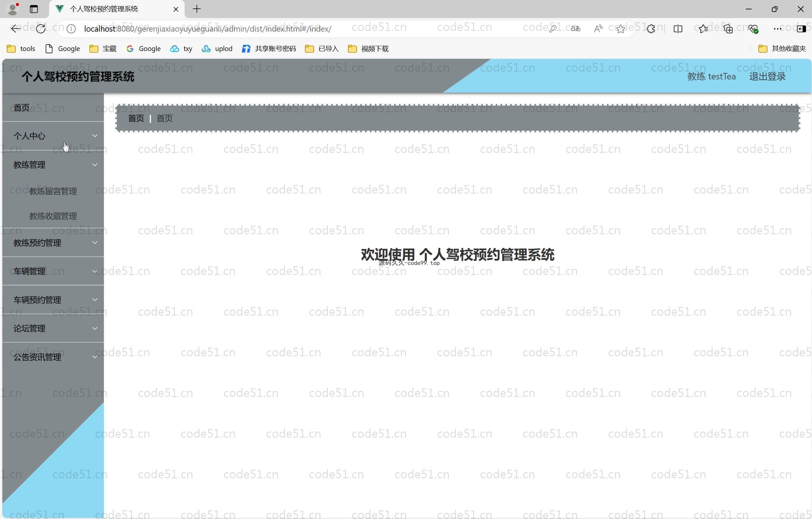
Task: Open the 共享账号密码 bookmark
Action: coord(269,49)
